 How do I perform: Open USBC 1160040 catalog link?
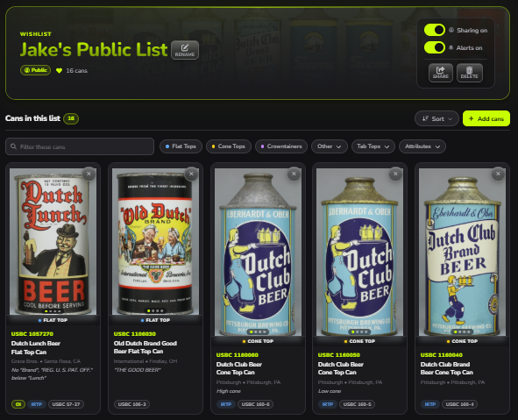(442, 355)
